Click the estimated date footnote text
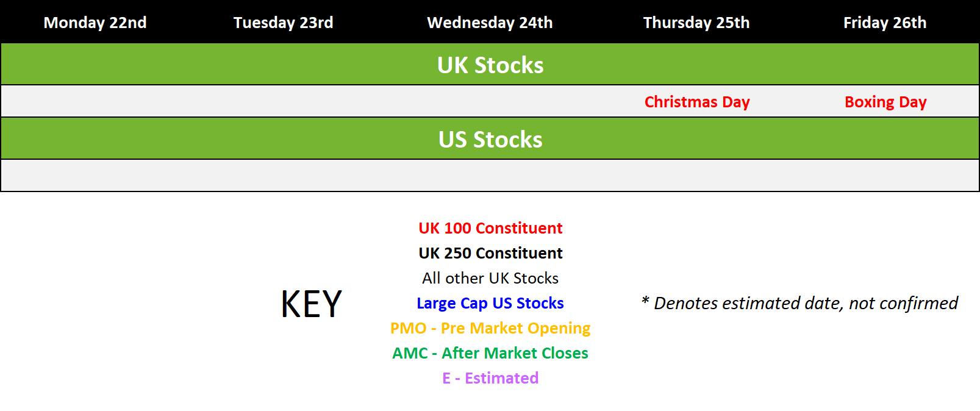The image size is (980, 411). pos(799,303)
